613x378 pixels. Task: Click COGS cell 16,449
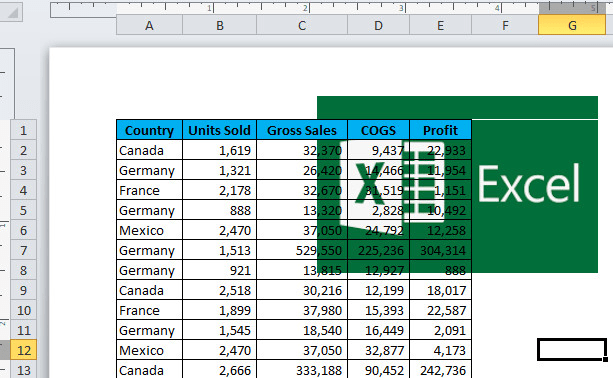[x=378, y=330]
